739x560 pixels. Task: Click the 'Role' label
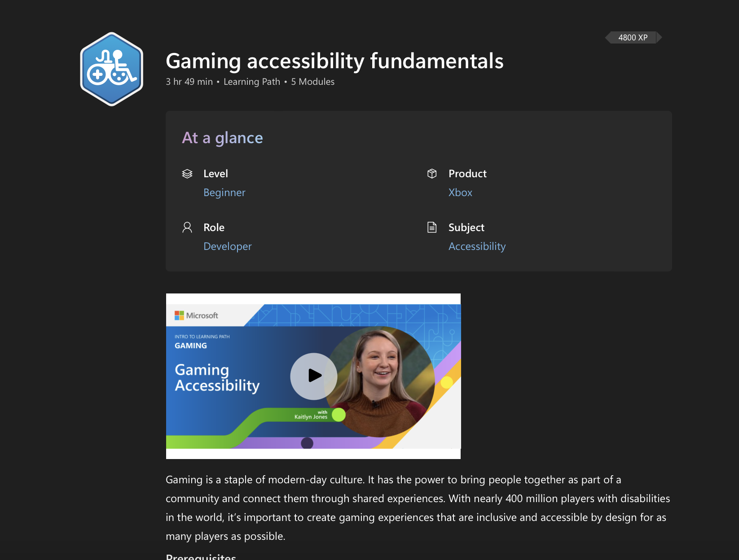[214, 227]
